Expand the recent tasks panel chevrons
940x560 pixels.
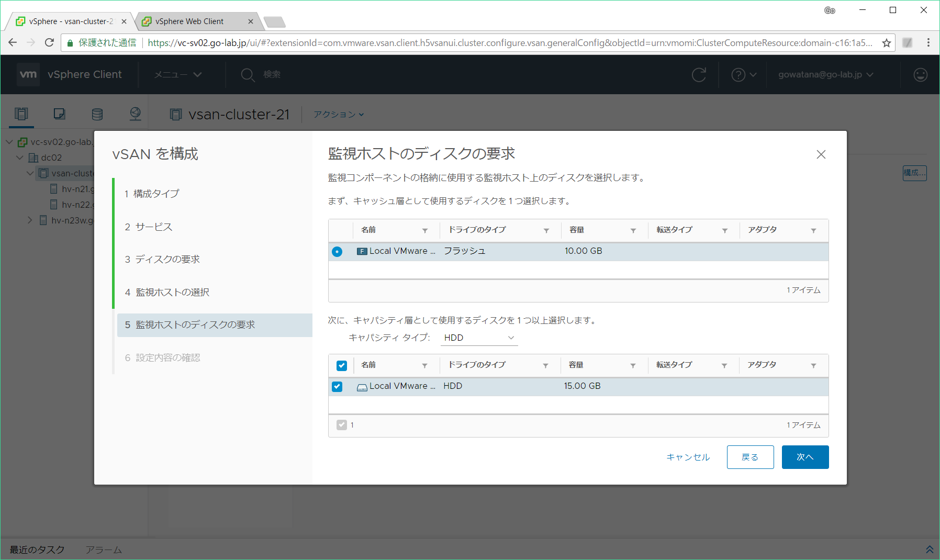click(930, 550)
